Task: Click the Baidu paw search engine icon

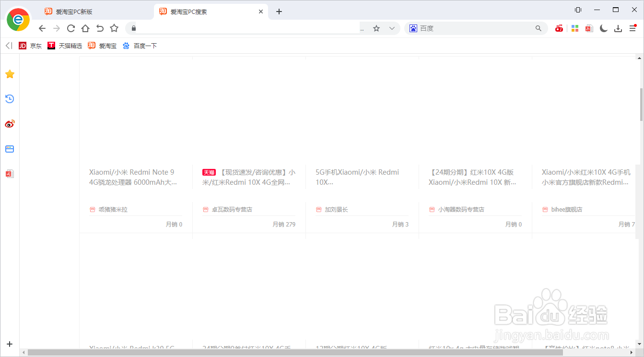Action: tap(413, 28)
